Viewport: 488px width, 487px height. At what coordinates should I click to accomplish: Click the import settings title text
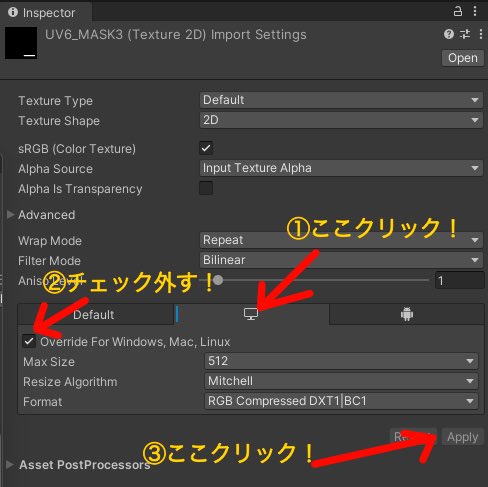(x=176, y=34)
